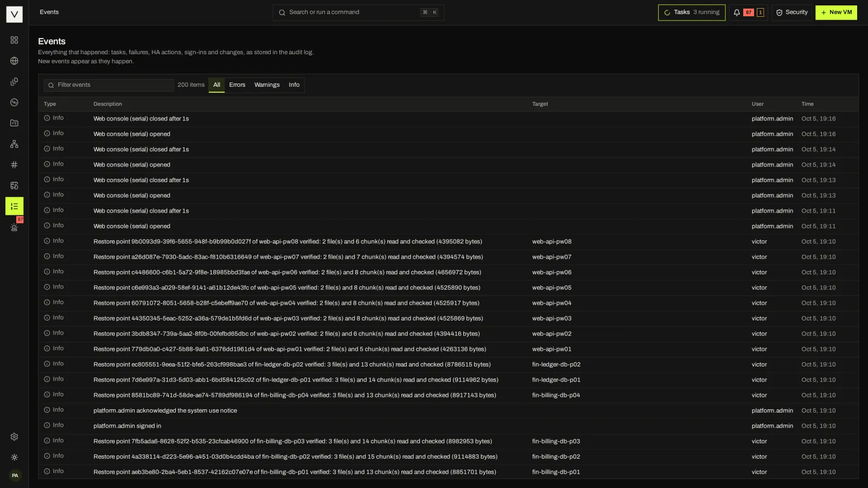Viewport: 868px width, 488px height.
Task: Select the Info filter tab
Action: click(294, 85)
